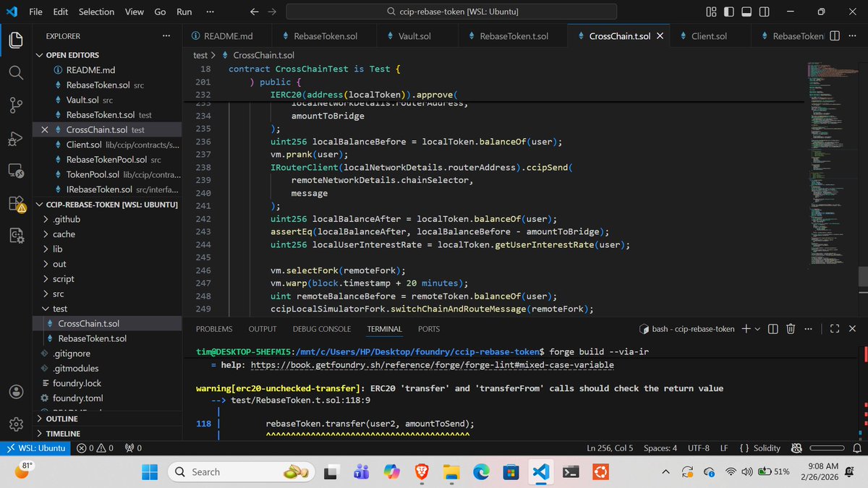This screenshot has height=488, width=868.
Task: Toggle the Panel visibility from title bar
Action: 746,11
